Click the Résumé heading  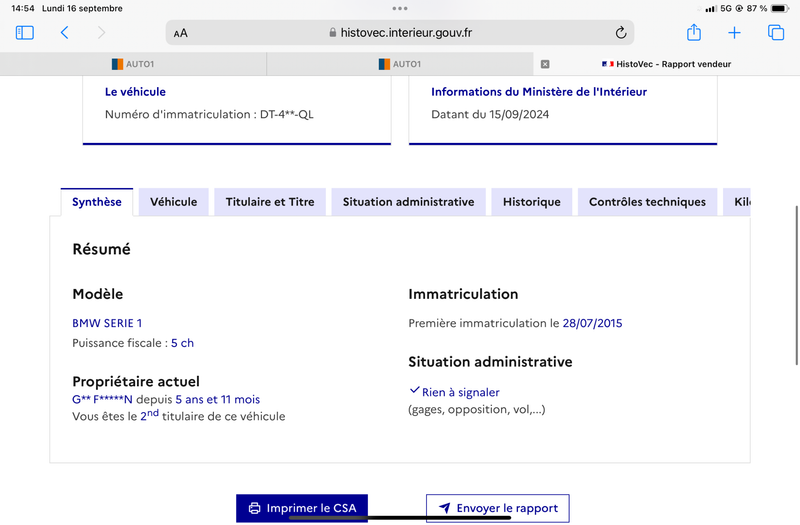click(x=102, y=249)
